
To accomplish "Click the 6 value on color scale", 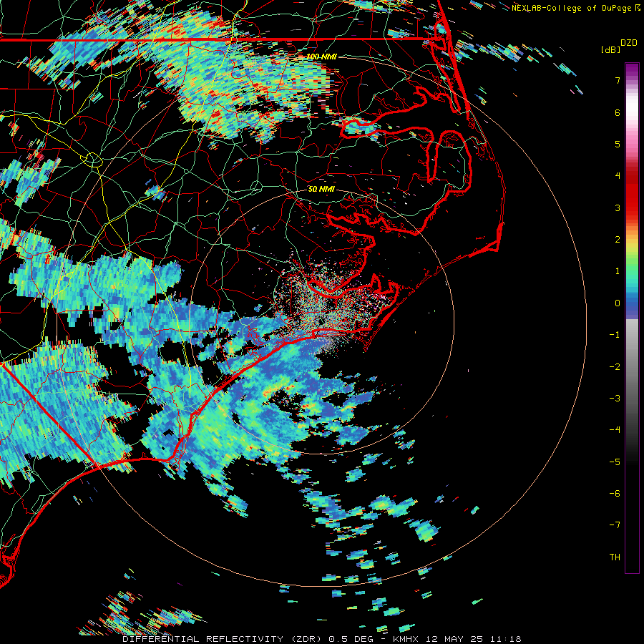I will 618,112.
